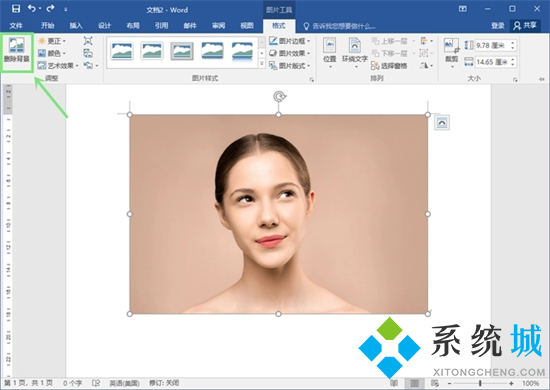The width and height of the screenshot is (550, 390).
Task: Click the 裁剪 Crop tool
Action: click(x=451, y=53)
